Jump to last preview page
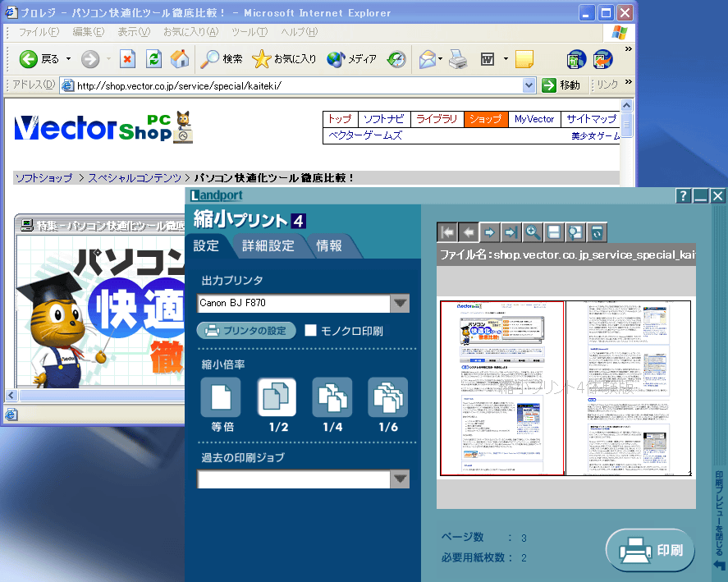The height and width of the screenshot is (582, 728). pyautogui.click(x=511, y=232)
